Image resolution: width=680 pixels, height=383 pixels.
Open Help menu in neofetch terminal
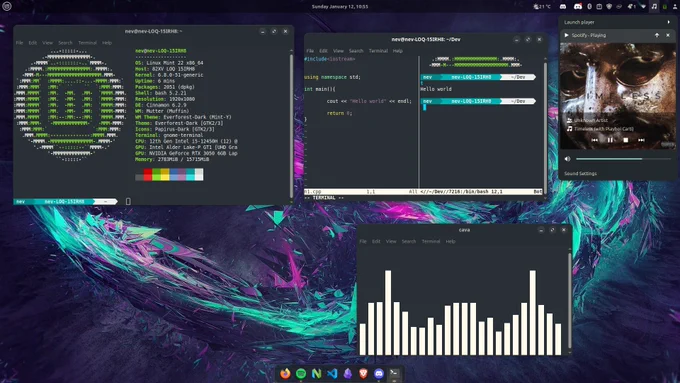(x=107, y=43)
